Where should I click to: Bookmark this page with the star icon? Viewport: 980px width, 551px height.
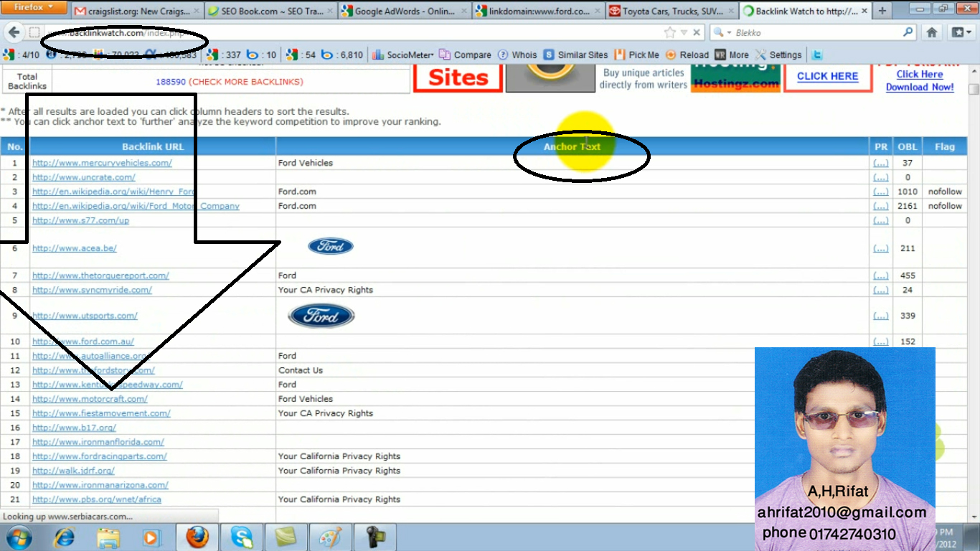(669, 32)
